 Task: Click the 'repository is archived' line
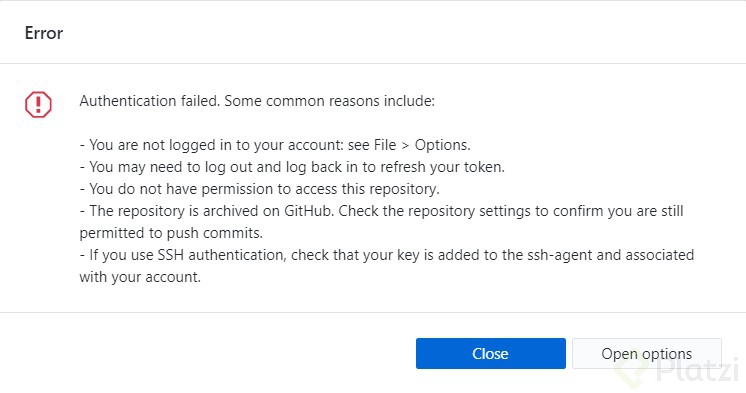pos(382,211)
